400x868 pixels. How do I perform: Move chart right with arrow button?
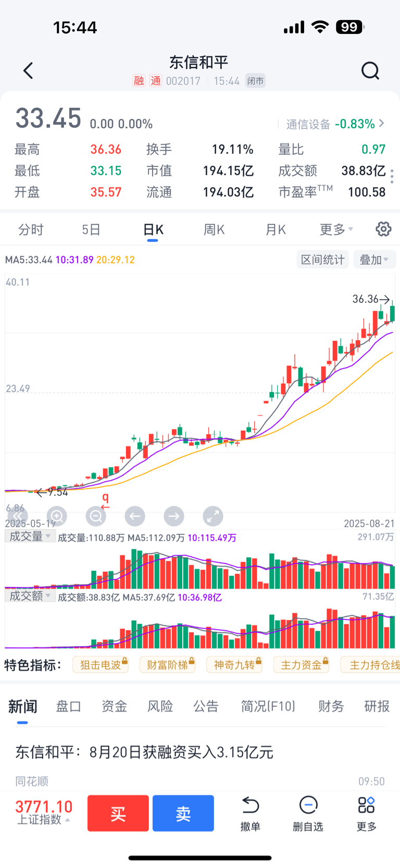pos(174,516)
